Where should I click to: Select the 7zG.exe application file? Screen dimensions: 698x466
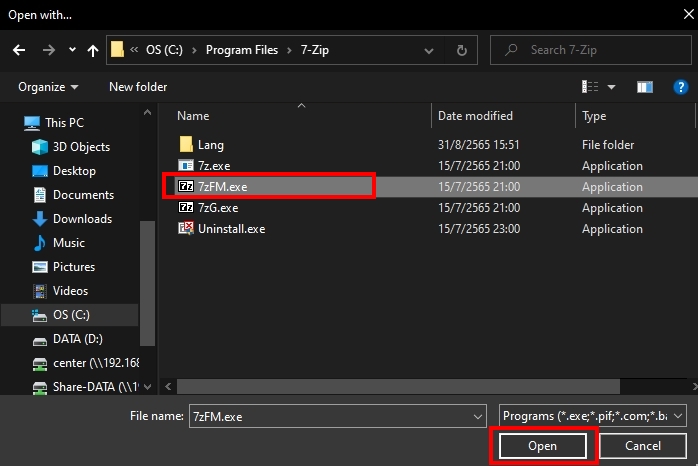pos(217,208)
